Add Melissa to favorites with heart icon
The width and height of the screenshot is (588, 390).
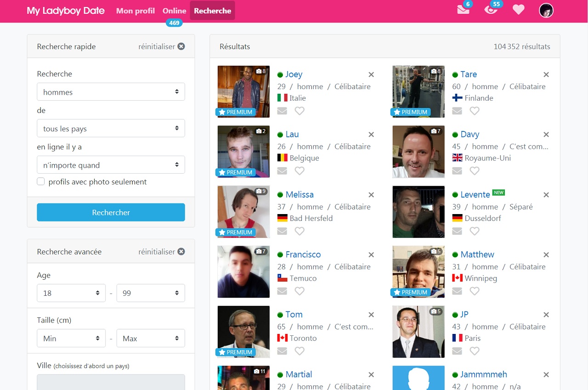tap(300, 231)
